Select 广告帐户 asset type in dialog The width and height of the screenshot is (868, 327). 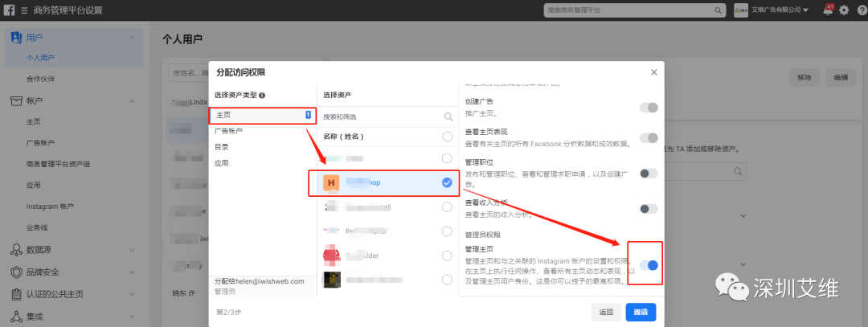click(x=262, y=131)
